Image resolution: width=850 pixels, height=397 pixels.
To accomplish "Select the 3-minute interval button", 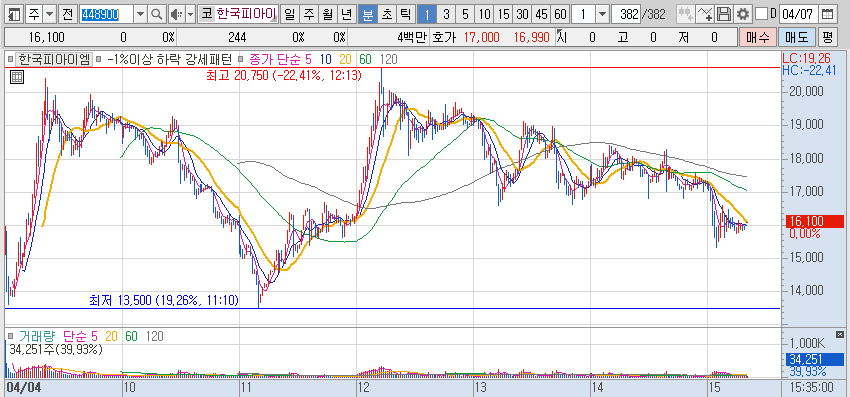I will pyautogui.click(x=446, y=14).
